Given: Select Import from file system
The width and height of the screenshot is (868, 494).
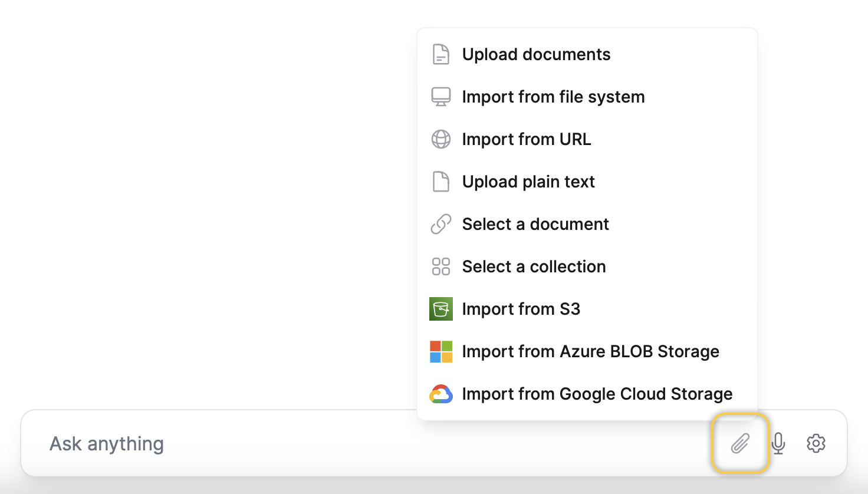Looking at the screenshot, I should (x=587, y=97).
